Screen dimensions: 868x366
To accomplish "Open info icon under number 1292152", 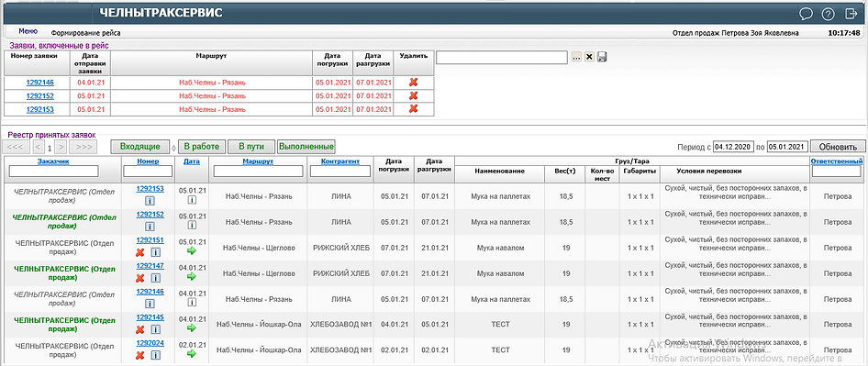I will pos(150,226).
